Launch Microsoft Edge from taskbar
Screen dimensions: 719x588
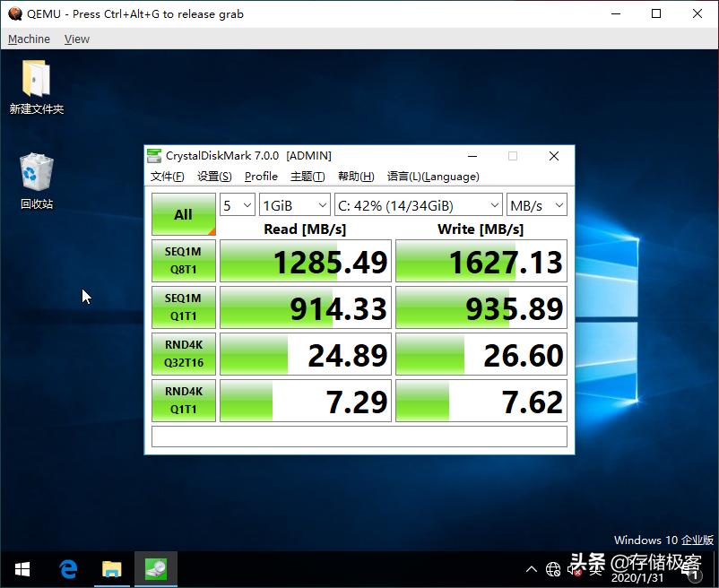(68, 568)
